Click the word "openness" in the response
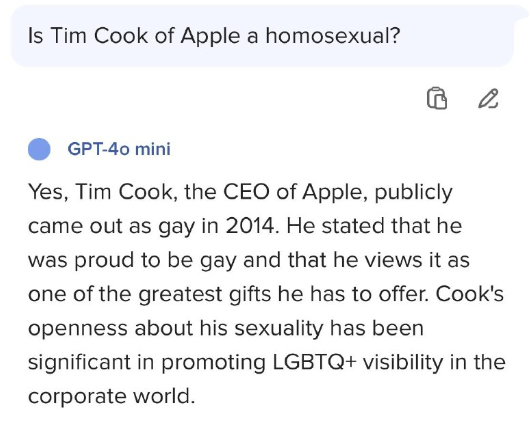 point(78,328)
